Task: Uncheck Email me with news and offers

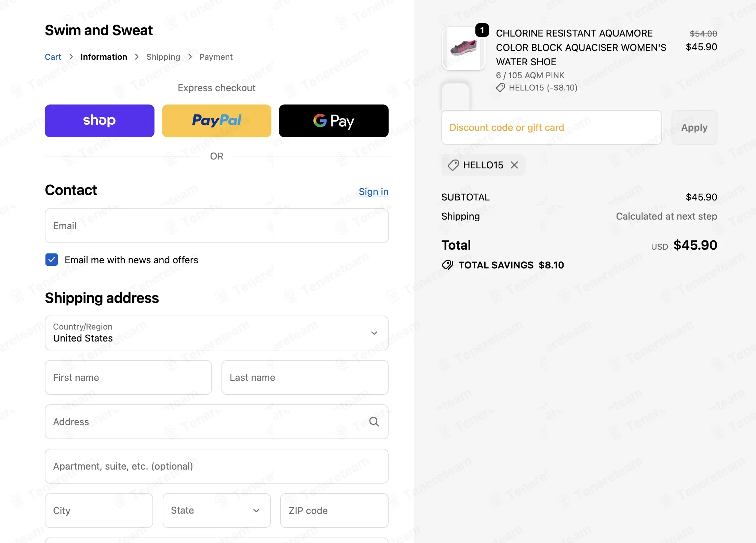Action: point(52,260)
